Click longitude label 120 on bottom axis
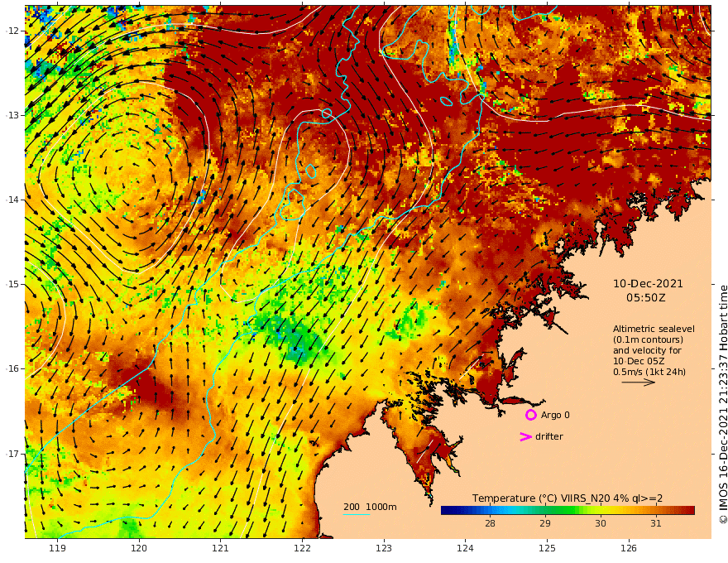Image resolution: width=728 pixels, height=563 pixels. pyautogui.click(x=139, y=548)
